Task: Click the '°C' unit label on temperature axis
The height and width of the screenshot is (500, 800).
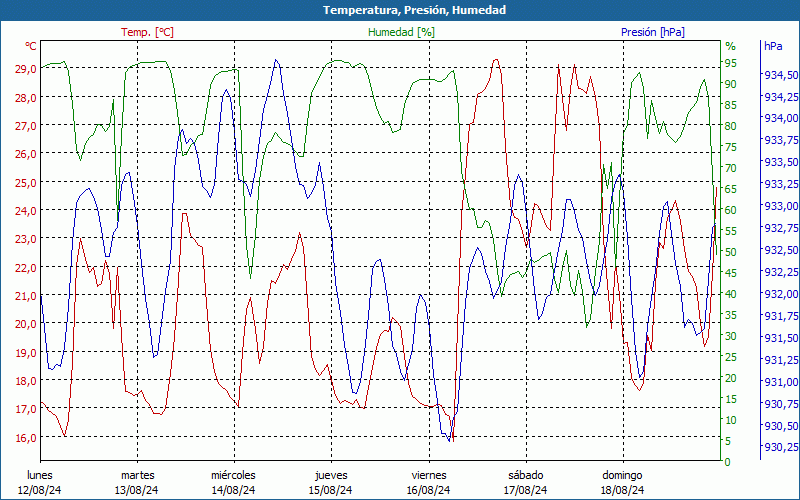Action: pos(31,46)
